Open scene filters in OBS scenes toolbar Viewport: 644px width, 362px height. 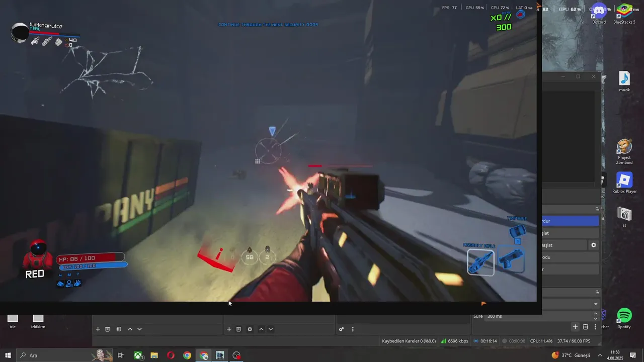pos(119,329)
